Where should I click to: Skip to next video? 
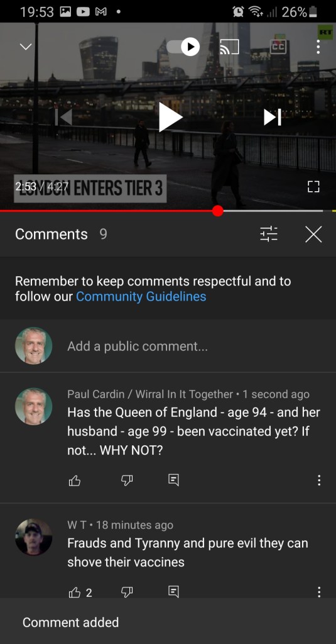click(273, 117)
